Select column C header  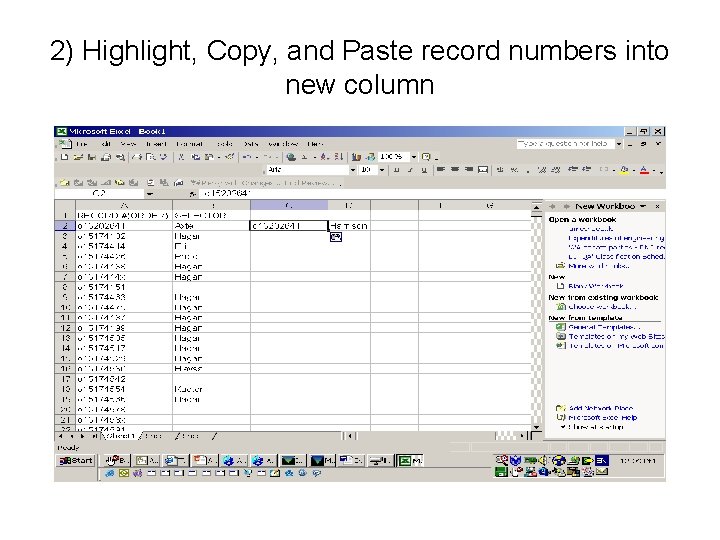[289, 205]
